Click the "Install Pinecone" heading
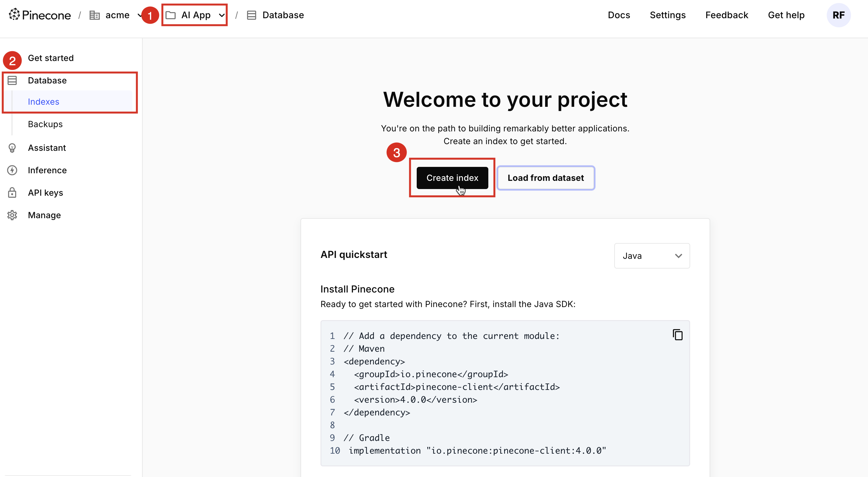Image resolution: width=868 pixels, height=477 pixels. (x=357, y=289)
